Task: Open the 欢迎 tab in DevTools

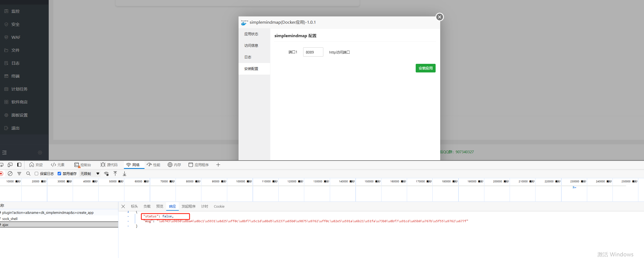Action: point(36,165)
